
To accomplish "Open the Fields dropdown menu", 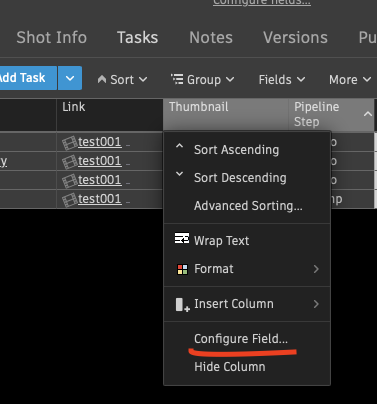I will pyautogui.click(x=282, y=80).
